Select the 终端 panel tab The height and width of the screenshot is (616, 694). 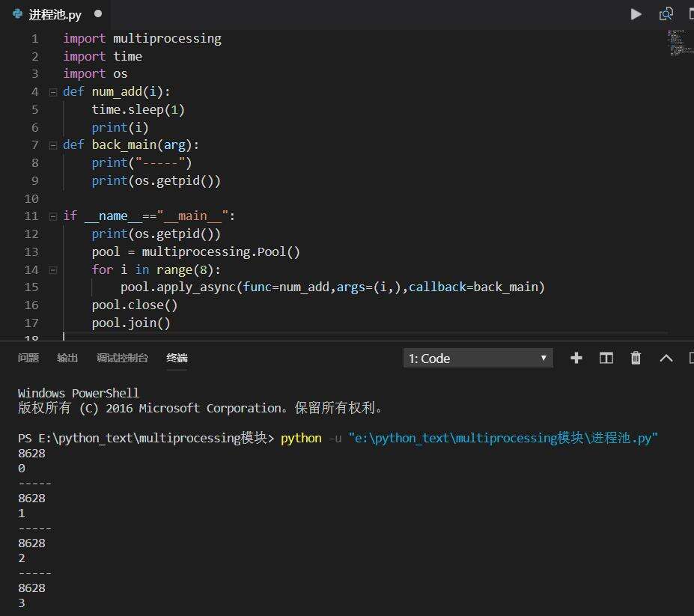coord(177,359)
